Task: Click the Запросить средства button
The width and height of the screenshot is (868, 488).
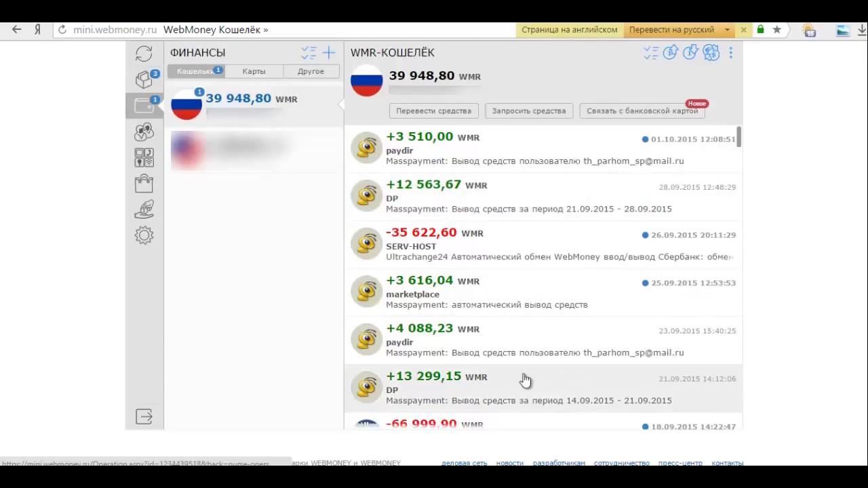Action: point(529,110)
